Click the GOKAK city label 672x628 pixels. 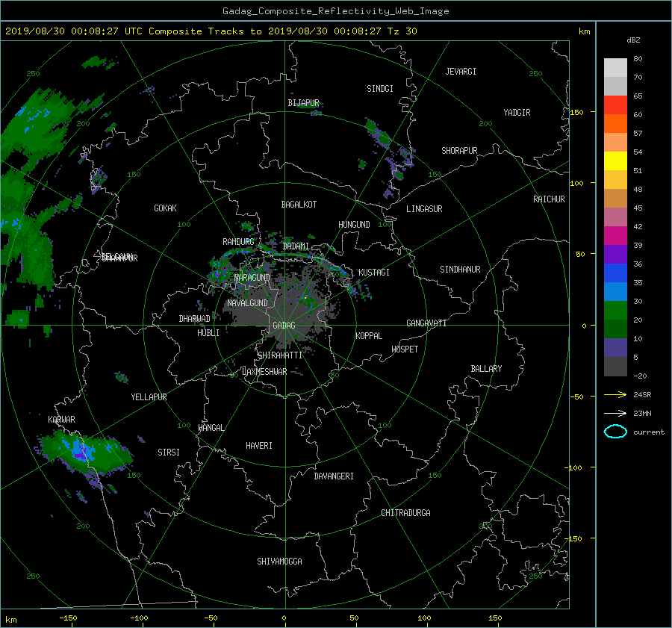point(166,208)
